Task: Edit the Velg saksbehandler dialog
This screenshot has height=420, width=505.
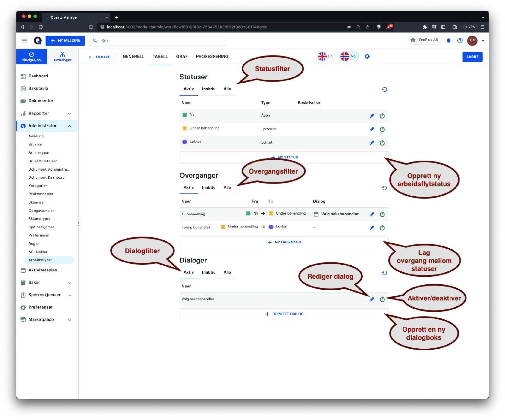Action: point(372,299)
